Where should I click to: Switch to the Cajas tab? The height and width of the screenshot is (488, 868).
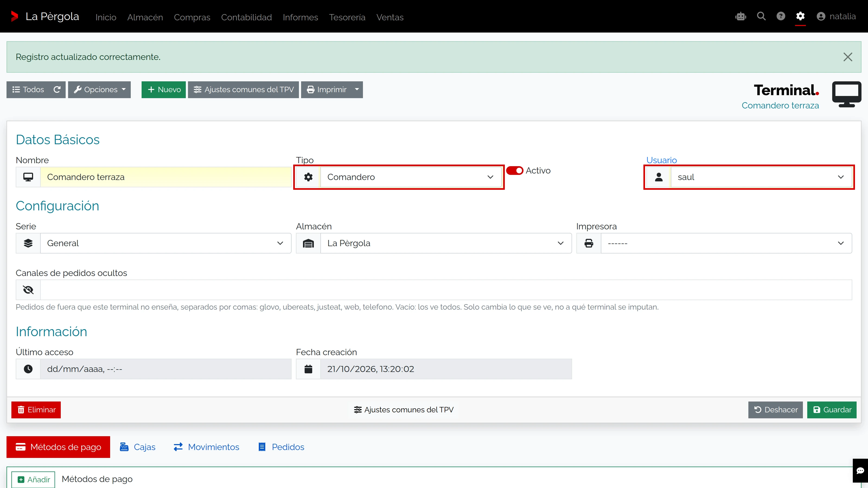[x=138, y=447]
